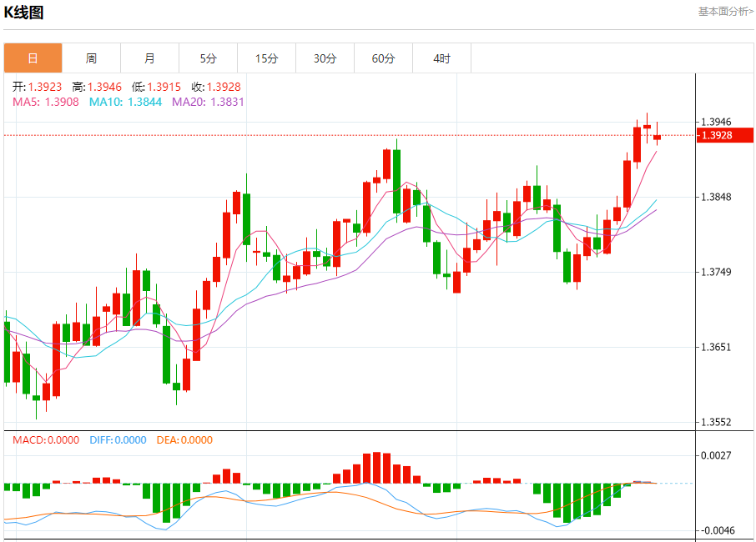Click the K线图 heading

point(23,12)
